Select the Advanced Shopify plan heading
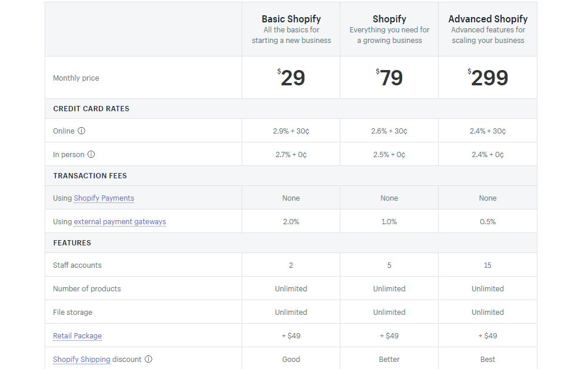Image resolution: width=588 pixels, height=369 pixels. tap(488, 19)
